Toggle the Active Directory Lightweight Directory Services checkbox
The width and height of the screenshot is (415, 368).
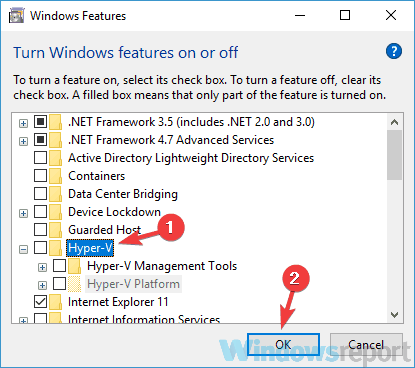point(40,158)
